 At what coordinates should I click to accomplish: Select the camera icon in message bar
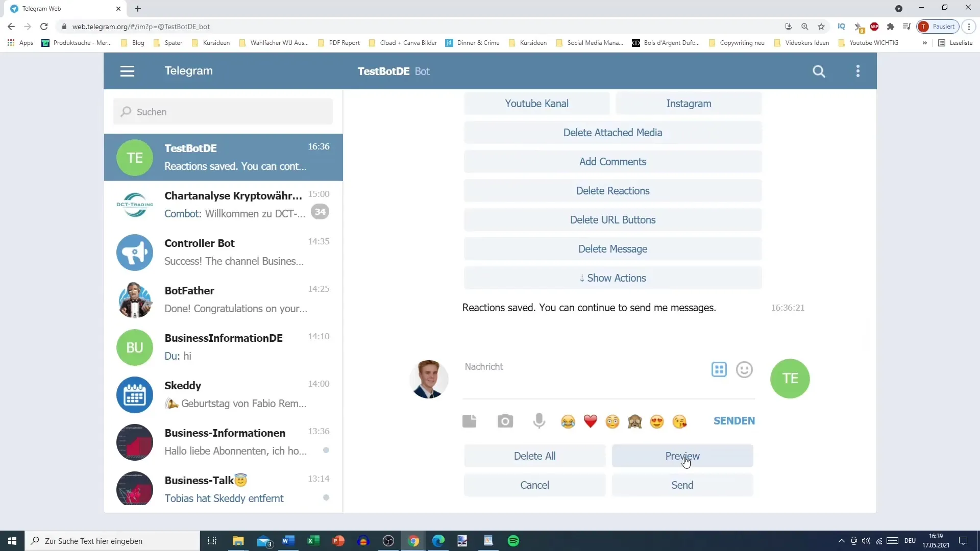coord(505,421)
